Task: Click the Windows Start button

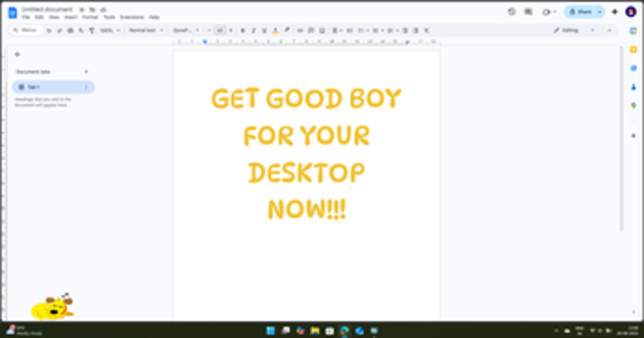Action: coord(270,331)
